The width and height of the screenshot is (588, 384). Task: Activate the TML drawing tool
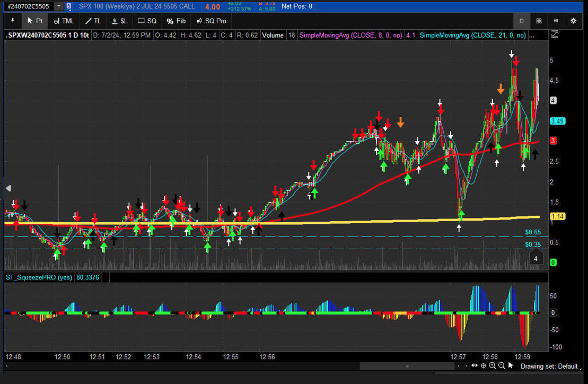coord(64,21)
